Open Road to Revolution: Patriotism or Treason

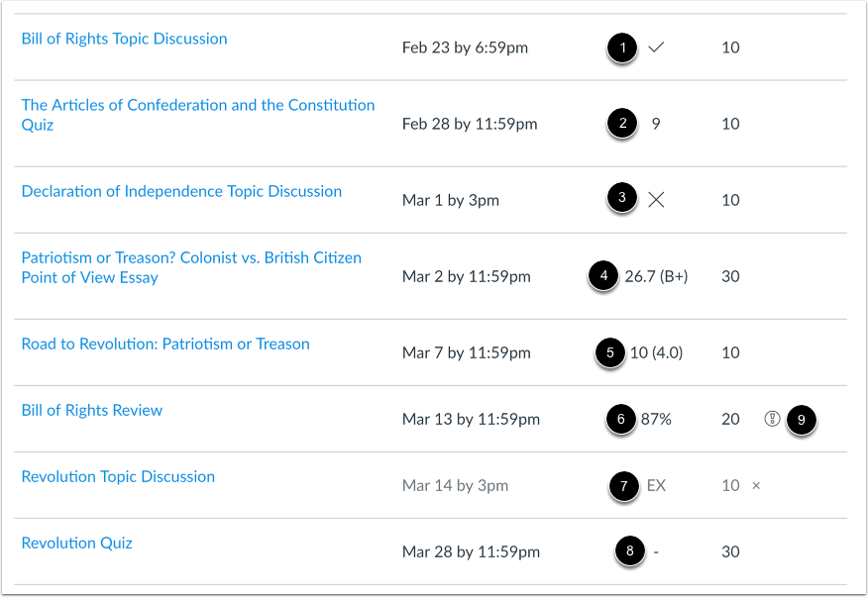[165, 345]
